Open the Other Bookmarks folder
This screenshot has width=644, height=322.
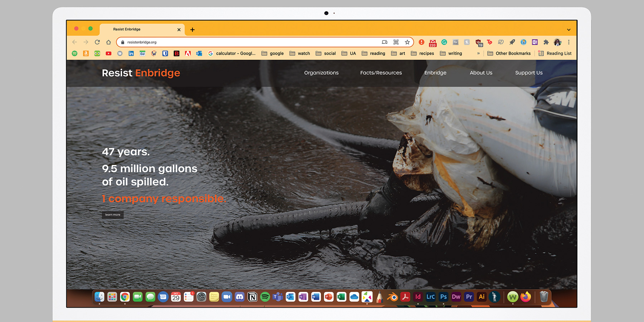(509, 53)
